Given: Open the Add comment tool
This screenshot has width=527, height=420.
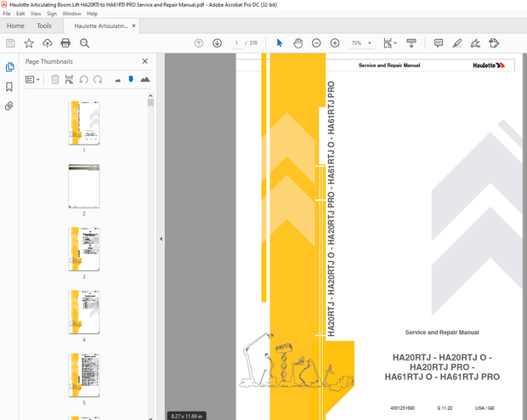Looking at the screenshot, I should point(439,43).
